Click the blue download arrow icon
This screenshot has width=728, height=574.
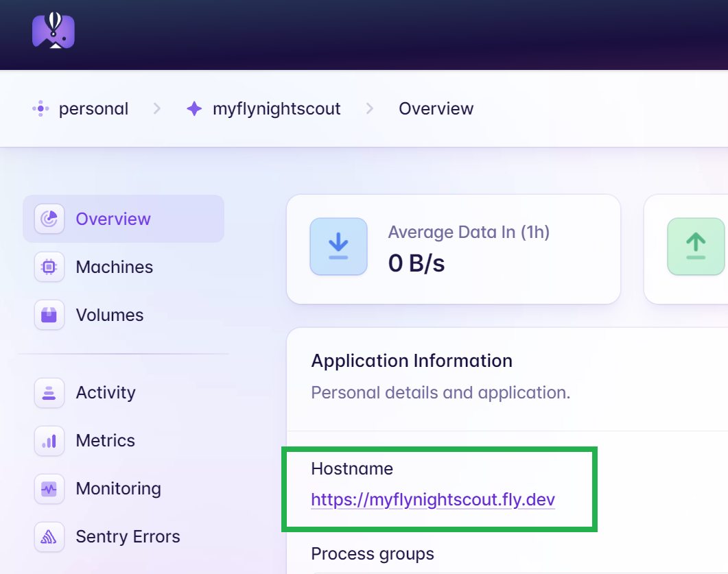(x=338, y=246)
